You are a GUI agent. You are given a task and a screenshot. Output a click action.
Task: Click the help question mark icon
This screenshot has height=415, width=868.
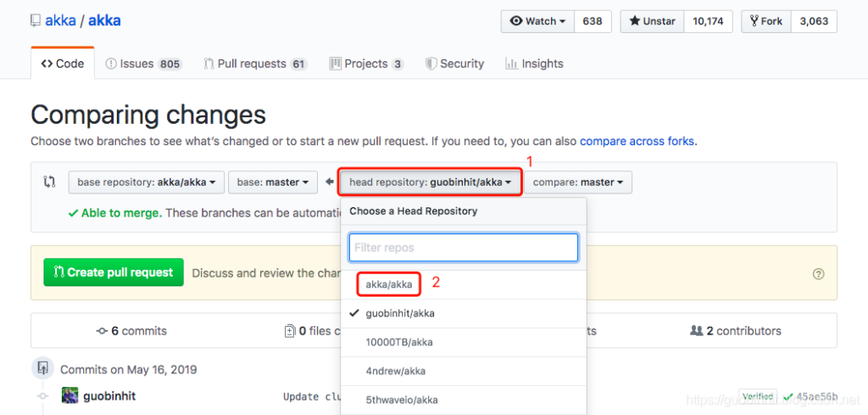[819, 274]
